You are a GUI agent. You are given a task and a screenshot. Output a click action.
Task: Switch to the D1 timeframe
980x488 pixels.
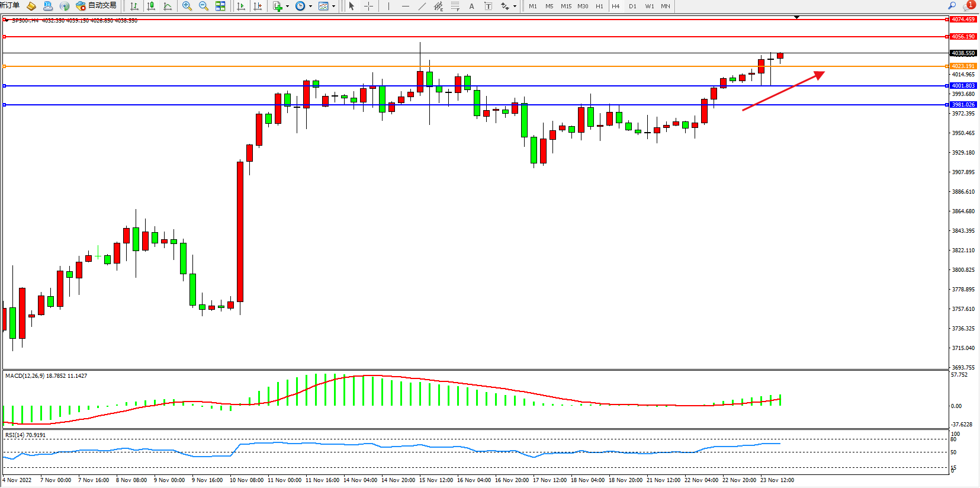click(x=632, y=6)
